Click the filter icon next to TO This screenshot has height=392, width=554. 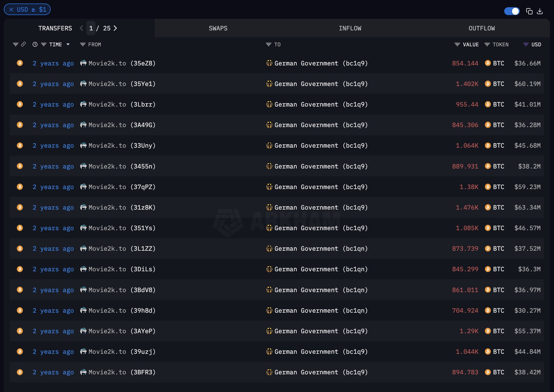point(268,44)
